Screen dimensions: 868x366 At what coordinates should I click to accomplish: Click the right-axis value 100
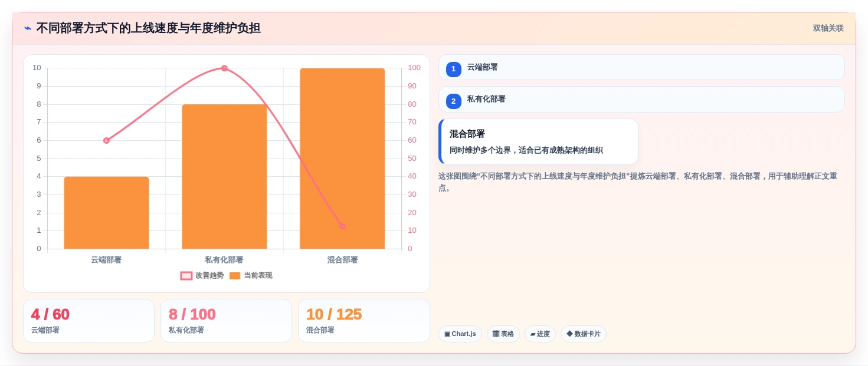414,68
